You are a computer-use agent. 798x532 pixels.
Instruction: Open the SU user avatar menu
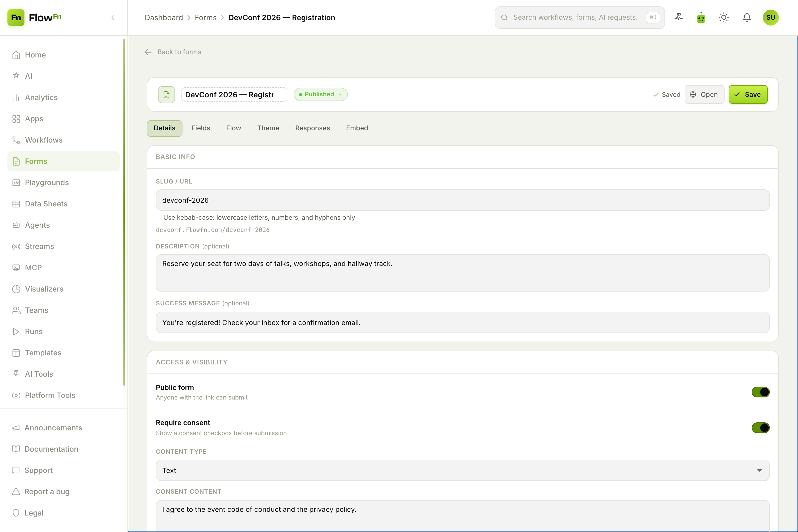[771, 17]
